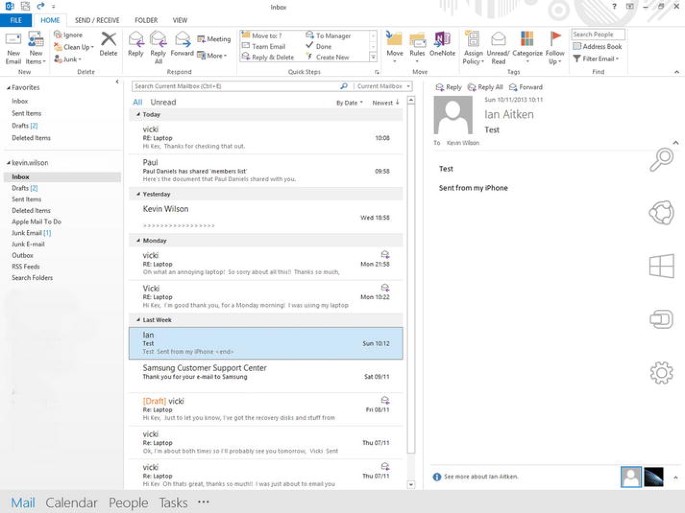Click the message list scrollbar down arrow
This screenshot has width=685, height=513.
tap(411, 484)
